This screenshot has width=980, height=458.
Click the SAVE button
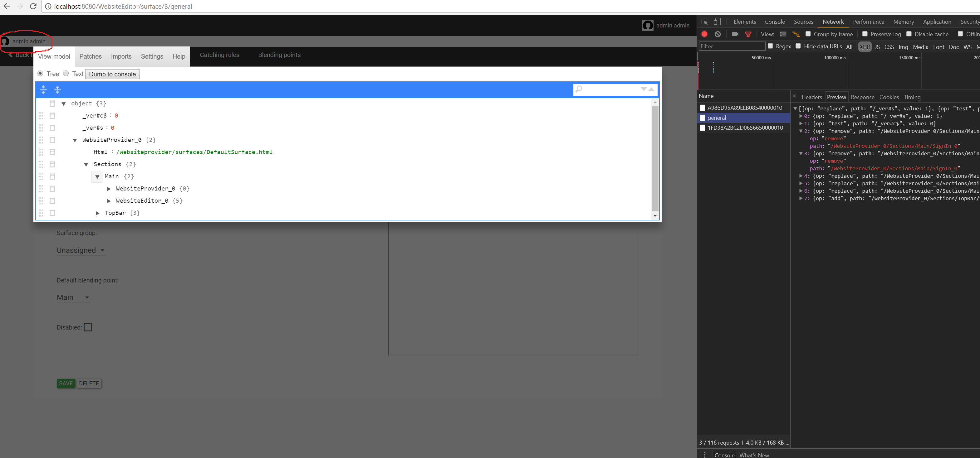66,383
